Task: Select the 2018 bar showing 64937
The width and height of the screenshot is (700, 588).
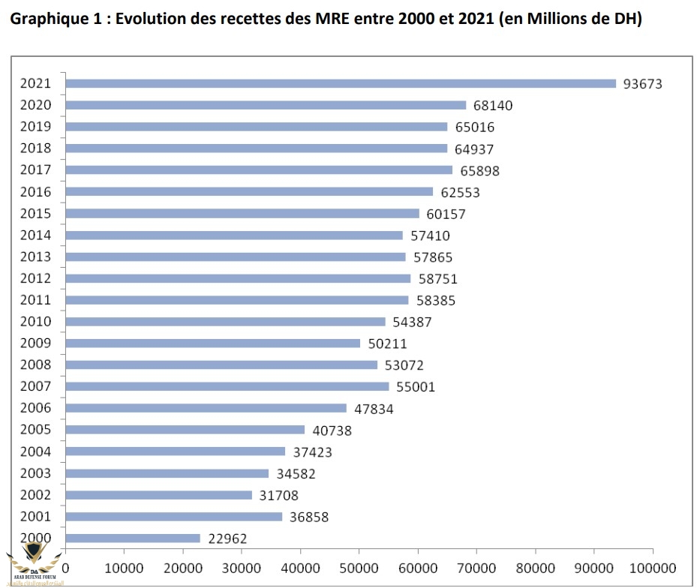Action: 257,149
